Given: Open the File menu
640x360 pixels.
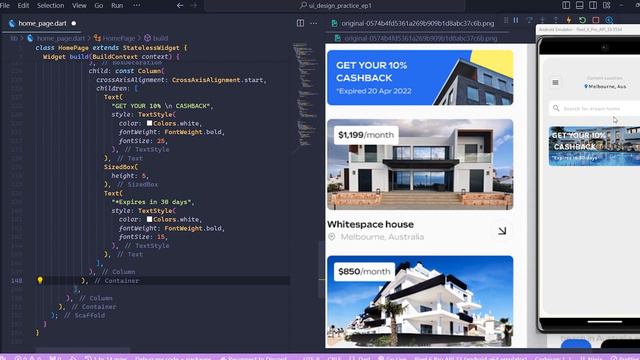Looking at the screenshot, I should [5, 5].
